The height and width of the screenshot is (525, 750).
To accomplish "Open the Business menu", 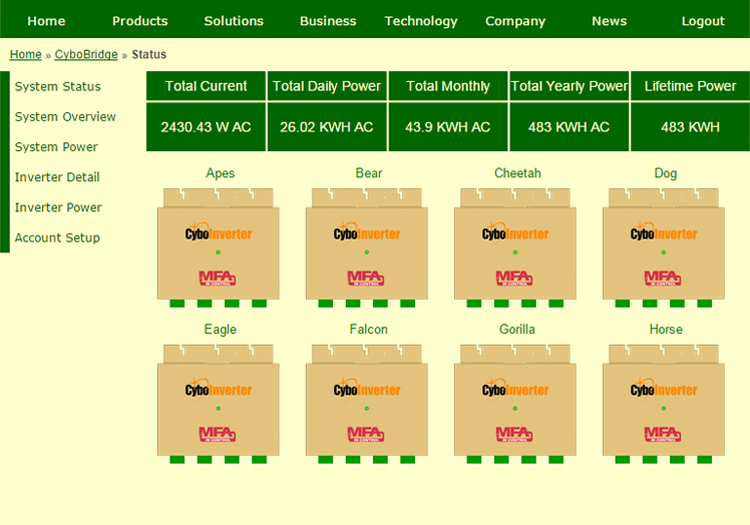I will click(328, 21).
